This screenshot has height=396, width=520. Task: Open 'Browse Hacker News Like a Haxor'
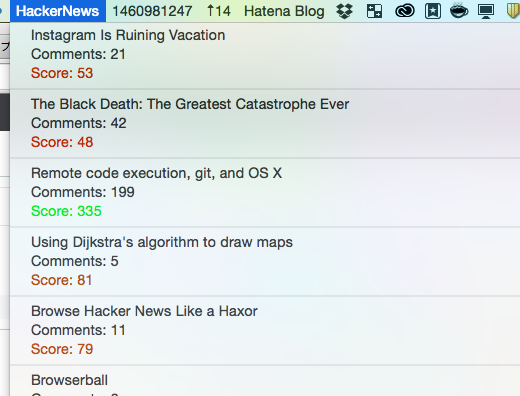(144, 311)
